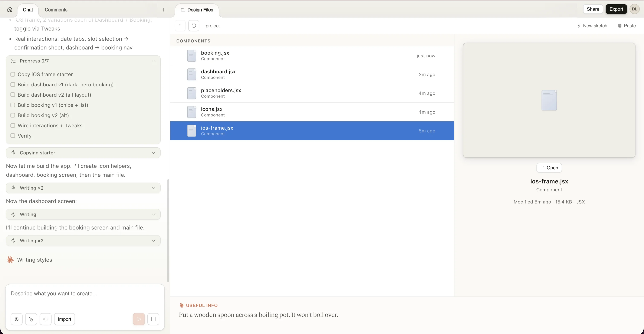Click the up-arrow navigation icon
644x334 pixels.
(180, 26)
